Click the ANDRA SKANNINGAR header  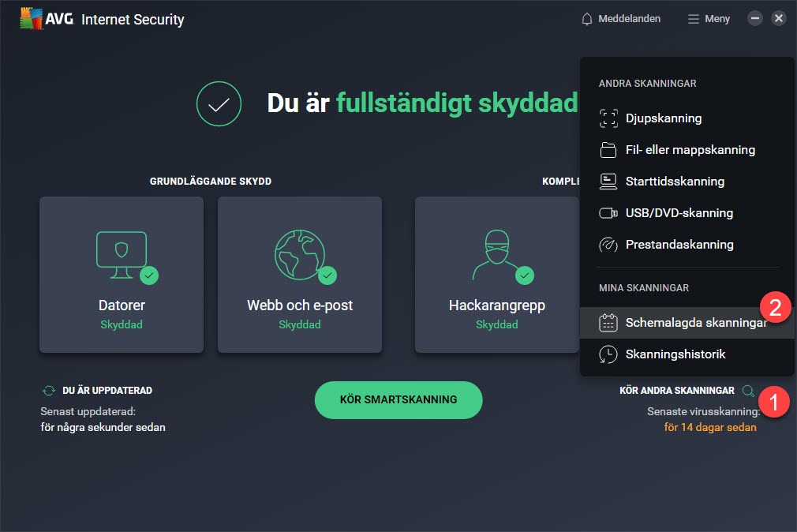click(648, 84)
